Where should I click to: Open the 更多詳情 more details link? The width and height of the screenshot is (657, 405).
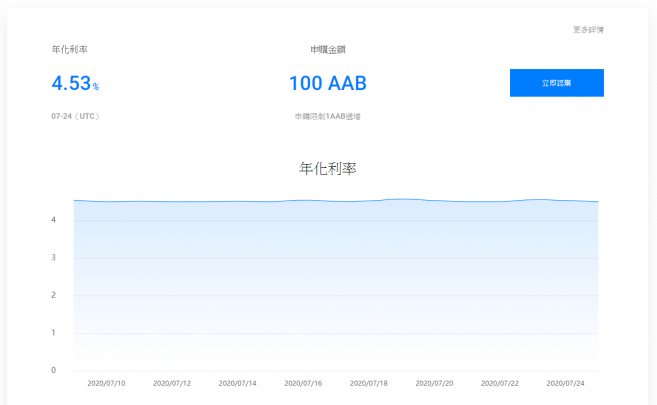pyautogui.click(x=588, y=30)
